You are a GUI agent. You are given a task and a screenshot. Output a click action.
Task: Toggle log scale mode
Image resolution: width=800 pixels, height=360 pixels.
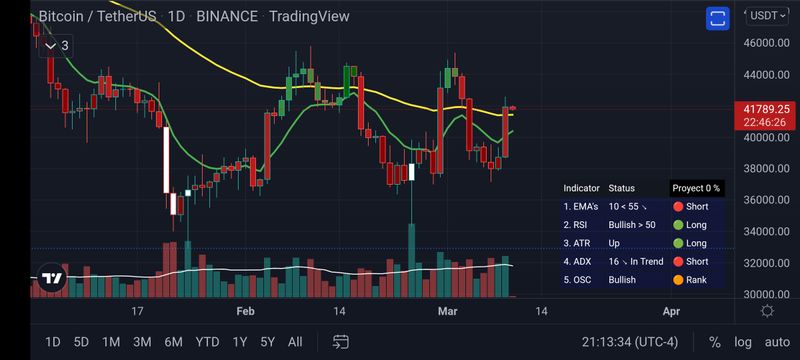(x=743, y=342)
